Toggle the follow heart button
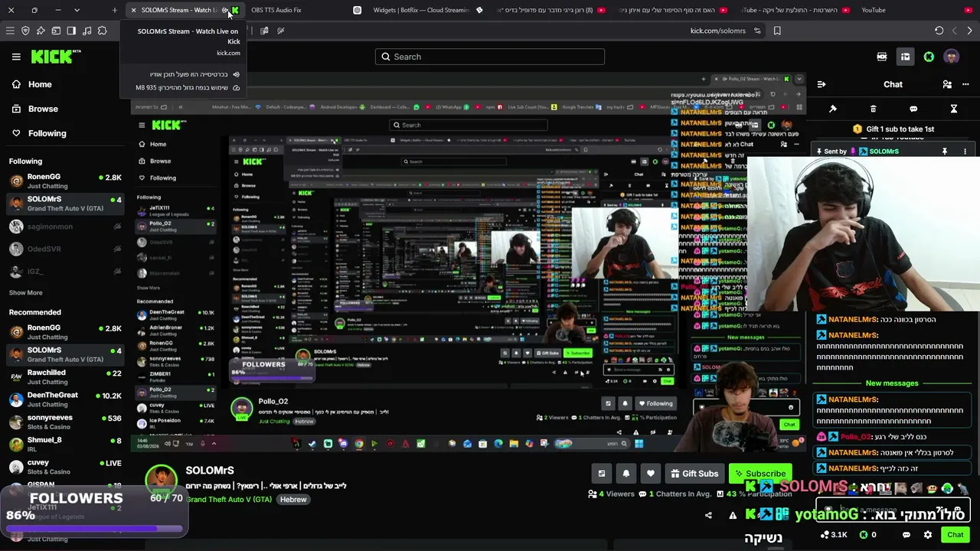This screenshot has width=980, height=551. pyautogui.click(x=651, y=474)
